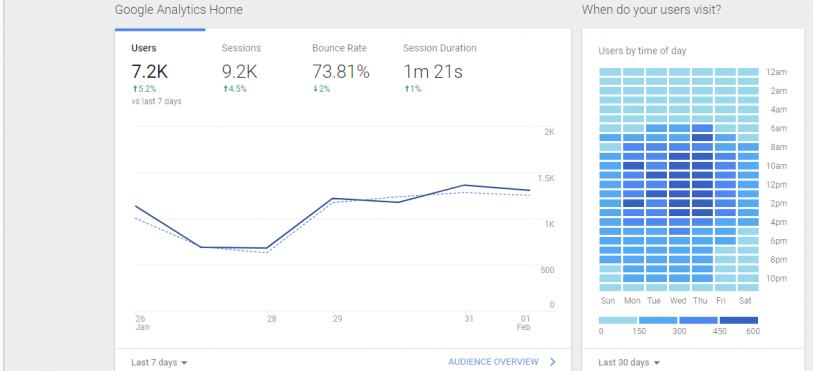Click the 450–600 legend color swatch
This screenshot has width=813, height=371.
pyautogui.click(x=739, y=320)
